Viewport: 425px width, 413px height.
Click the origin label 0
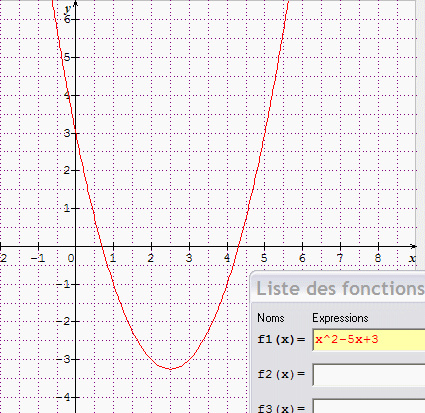pos(70,258)
